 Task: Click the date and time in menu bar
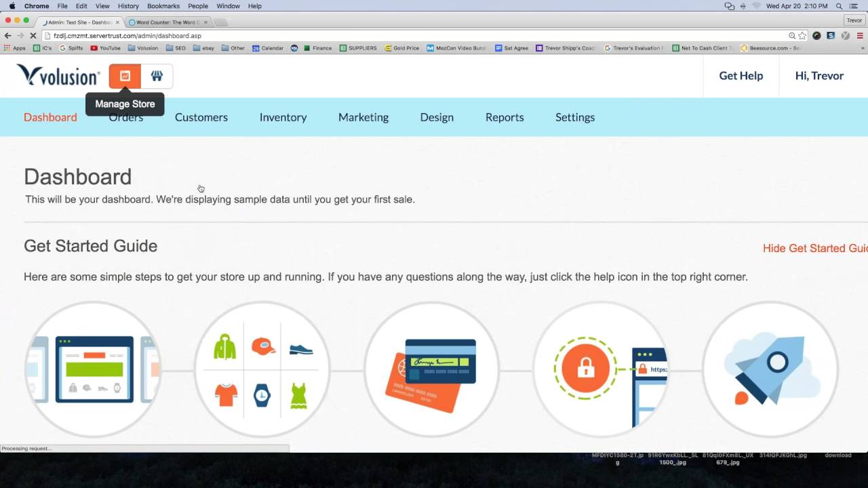pos(797,6)
